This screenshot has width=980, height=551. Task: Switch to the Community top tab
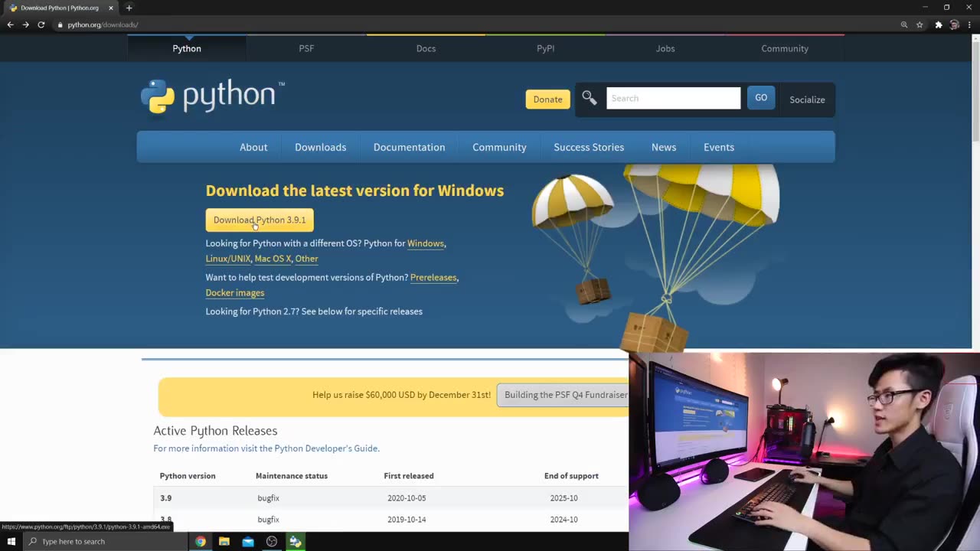pos(785,48)
